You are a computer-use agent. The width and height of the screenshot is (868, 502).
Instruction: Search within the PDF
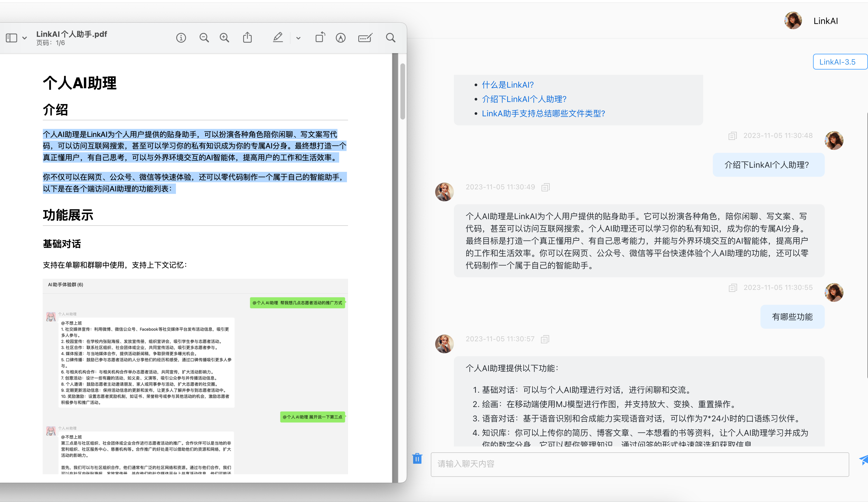[390, 38]
